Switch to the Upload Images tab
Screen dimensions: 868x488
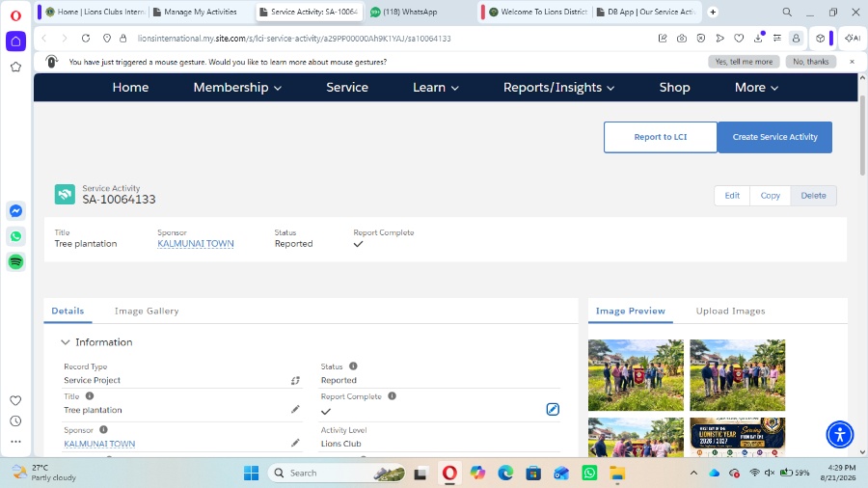[x=730, y=311]
